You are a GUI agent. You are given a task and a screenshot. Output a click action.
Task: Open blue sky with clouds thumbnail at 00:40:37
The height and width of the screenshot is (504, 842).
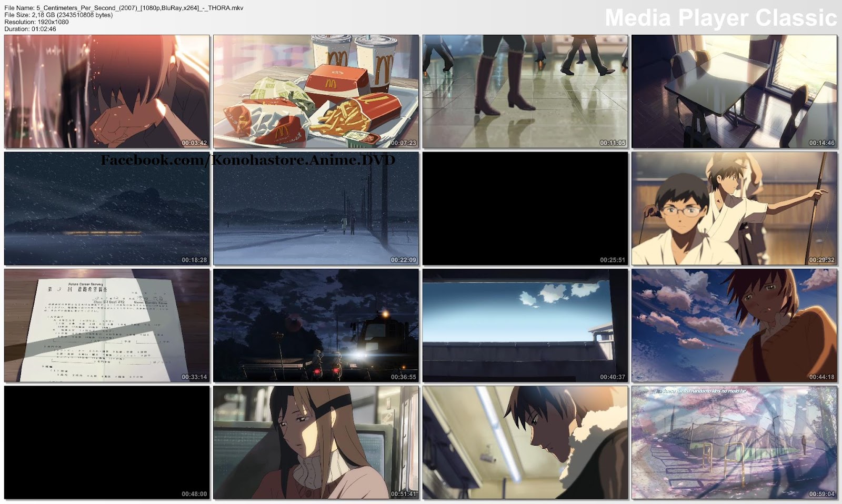pos(525,326)
